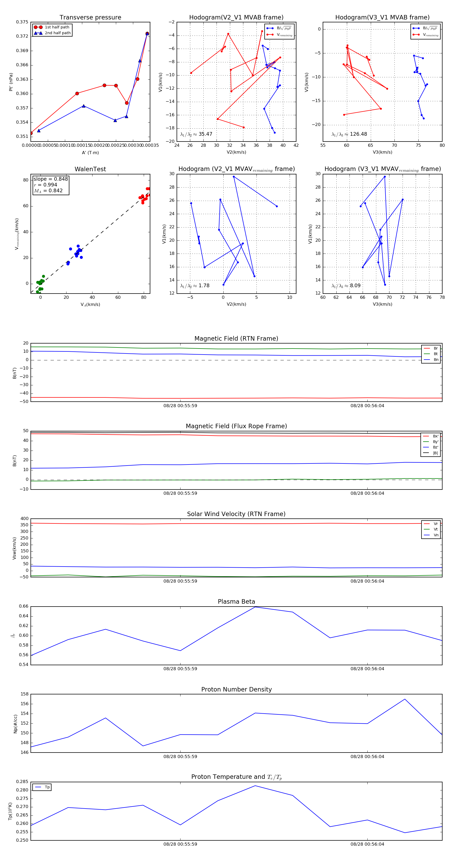
Task: Click the "Hodogram(V3_V1 MVAB frame)" title
Action: click(x=382, y=18)
